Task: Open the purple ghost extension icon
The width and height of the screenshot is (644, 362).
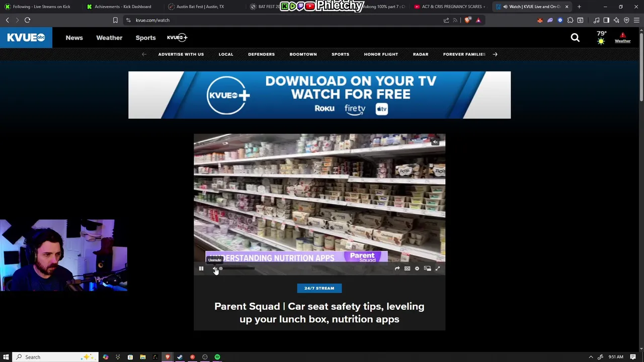Action: 550,20
